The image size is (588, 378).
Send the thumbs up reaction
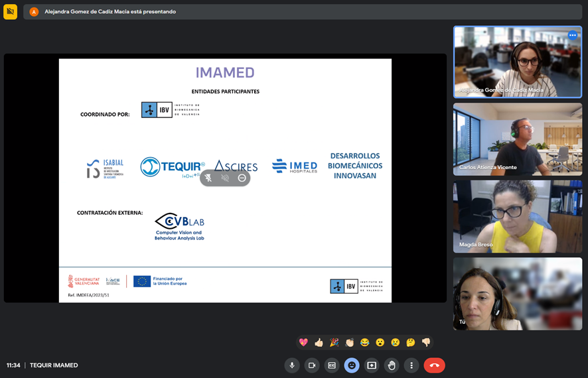pyautogui.click(x=319, y=342)
